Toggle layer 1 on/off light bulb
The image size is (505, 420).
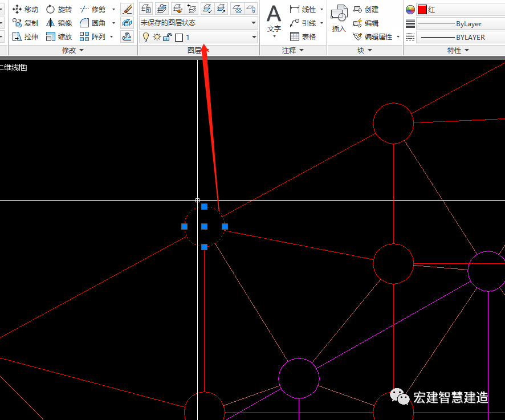pos(146,37)
